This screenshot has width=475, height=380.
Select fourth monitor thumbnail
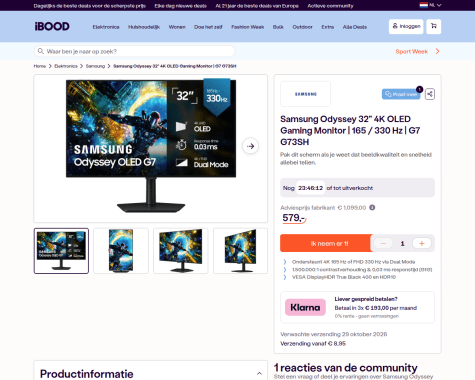click(x=240, y=251)
